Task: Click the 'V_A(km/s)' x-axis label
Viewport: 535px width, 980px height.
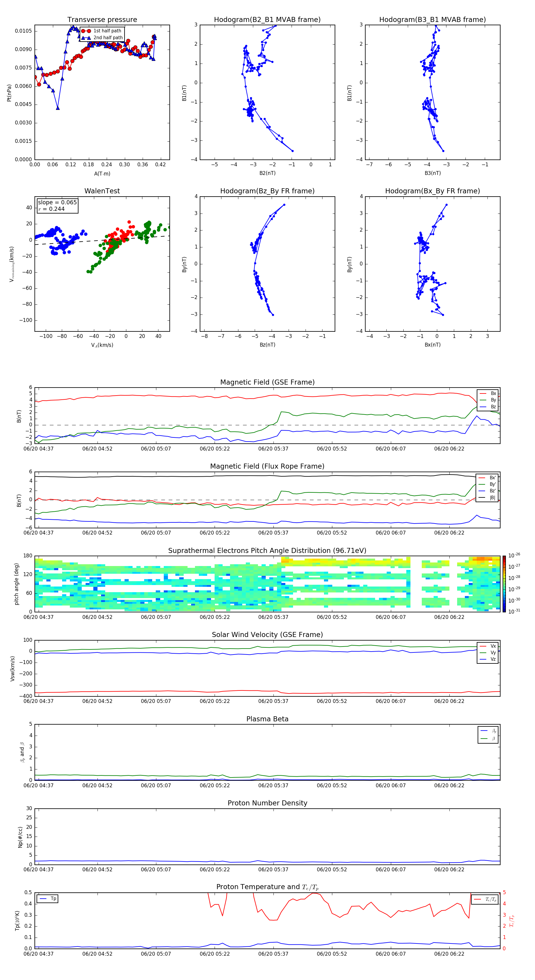Action: (102, 345)
